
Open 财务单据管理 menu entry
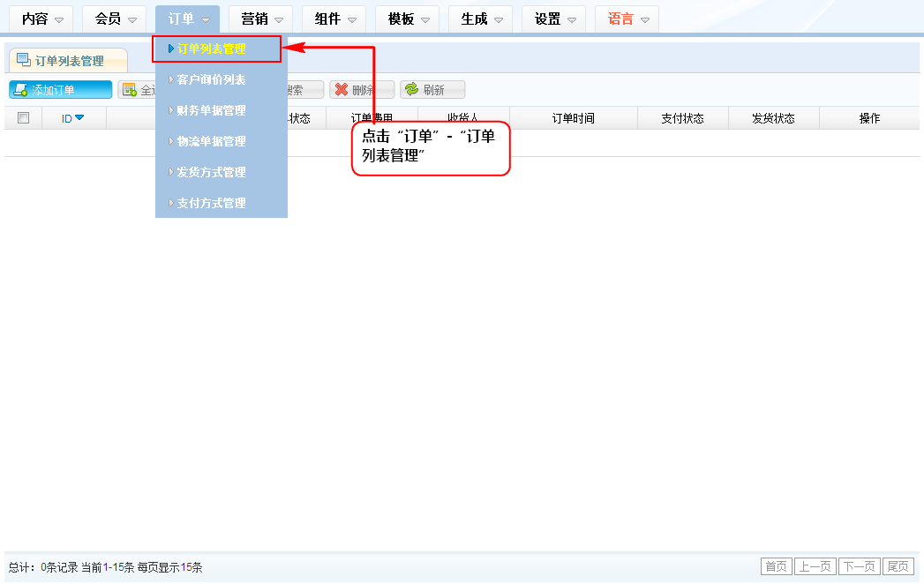pyautogui.click(x=212, y=111)
